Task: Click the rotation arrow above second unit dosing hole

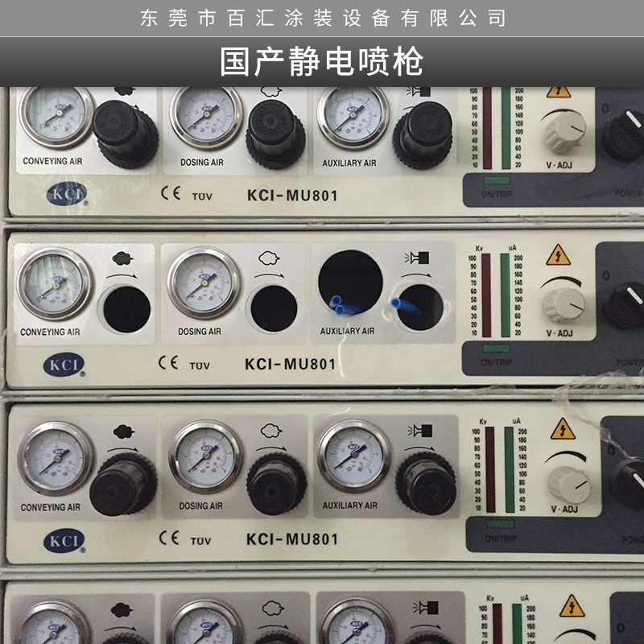Action: [269, 275]
